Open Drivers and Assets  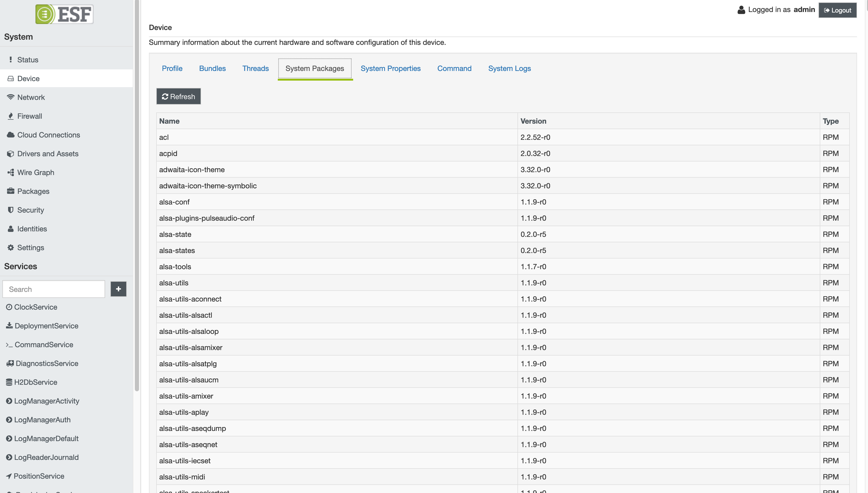(x=48, y=154)
